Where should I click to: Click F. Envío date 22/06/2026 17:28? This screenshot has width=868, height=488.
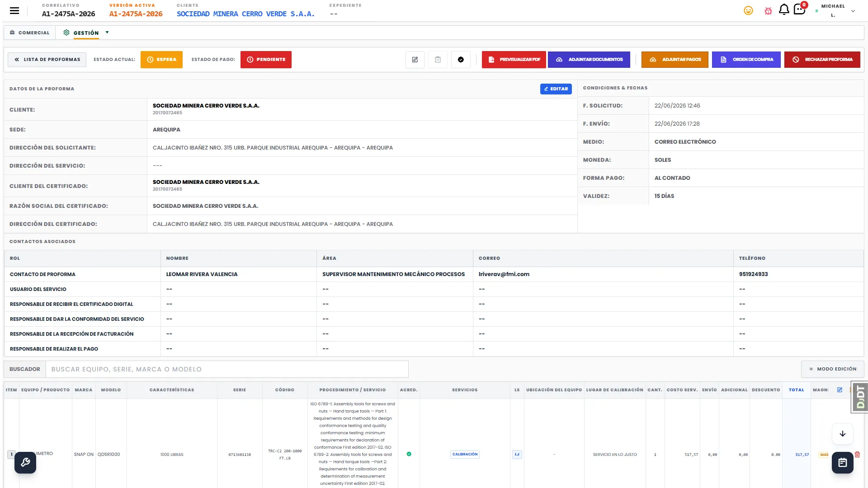pyautogui.click(x=677, y=124)
